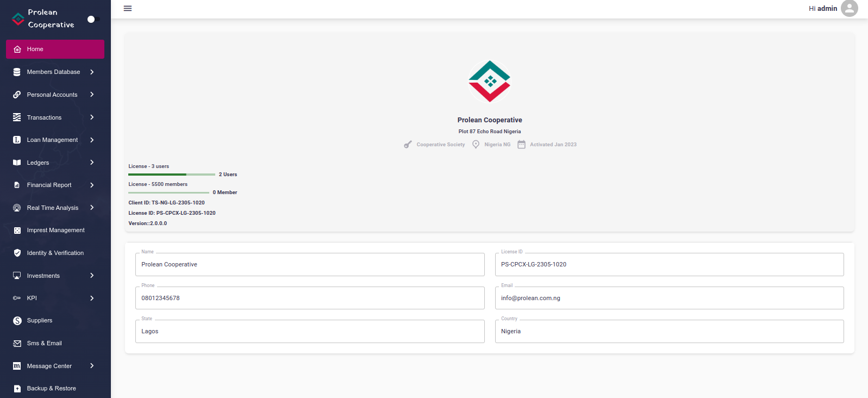Expand Members Database chevron
868x398 pixels.
point(92,72)
